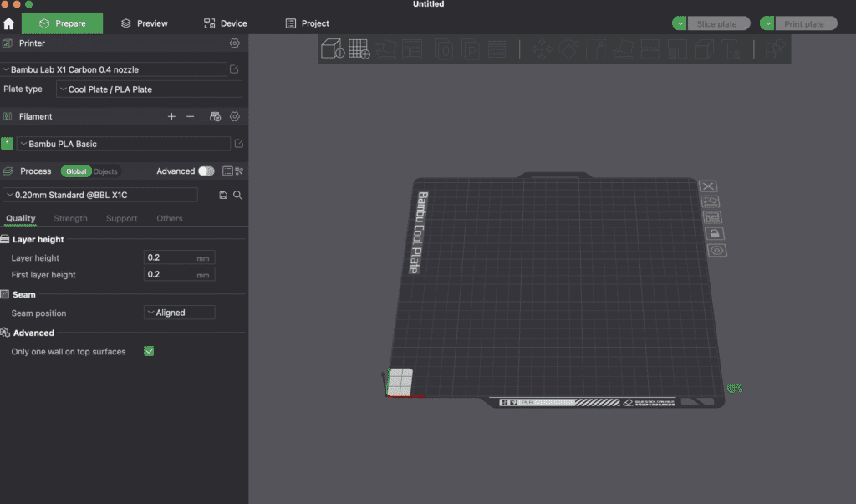Click the Layer height value field
Viewport: 856px width, 504px height.
179,257
